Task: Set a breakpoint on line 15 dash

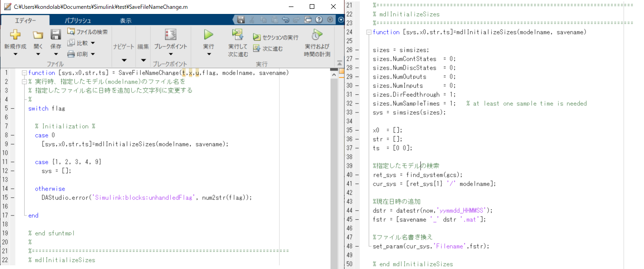Action: 12,197
